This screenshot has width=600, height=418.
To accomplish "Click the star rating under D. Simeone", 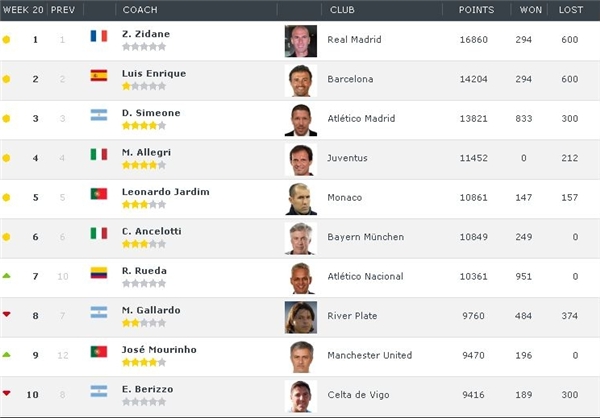I will 144,126.
